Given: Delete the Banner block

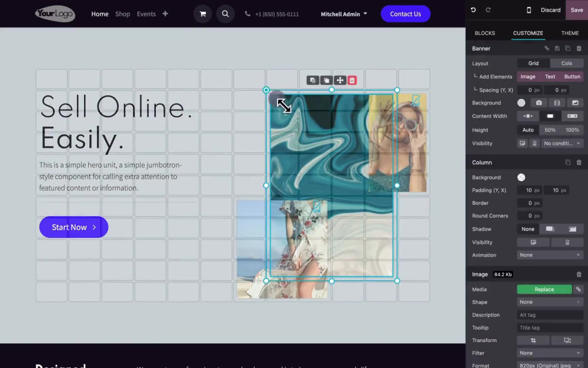Looking at the screenshot, I should pyautogui.click(x=579, y=48).
